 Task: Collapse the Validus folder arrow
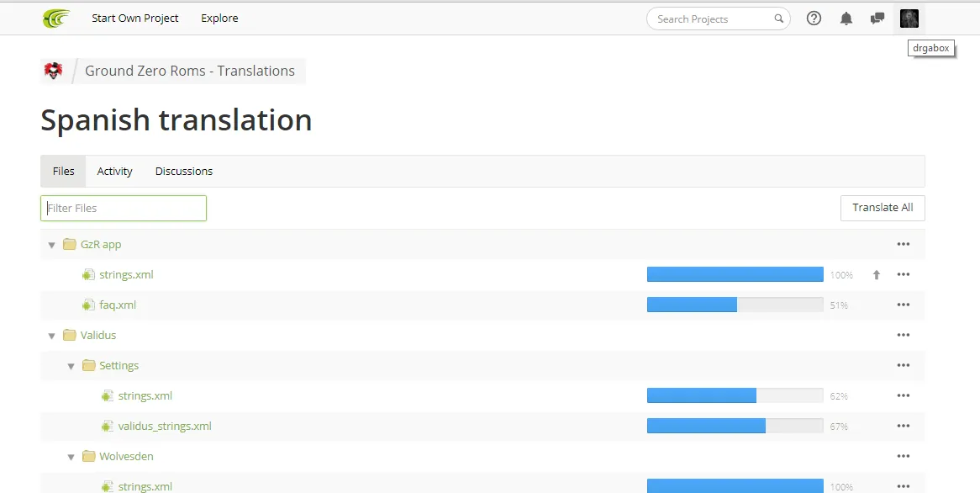tap(52, 336)
